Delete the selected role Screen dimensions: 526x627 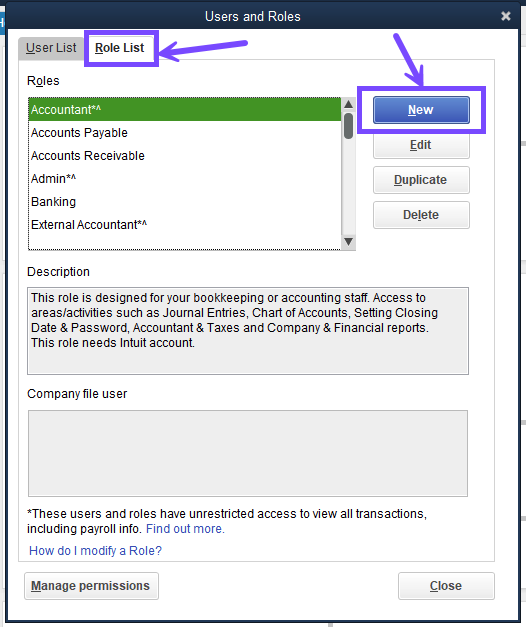421,215
